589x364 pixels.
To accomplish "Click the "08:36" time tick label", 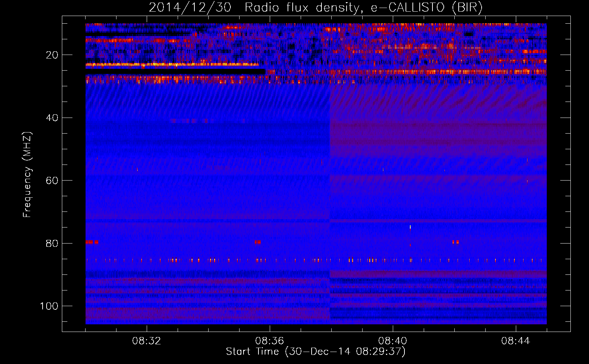I will coord(270,341).
